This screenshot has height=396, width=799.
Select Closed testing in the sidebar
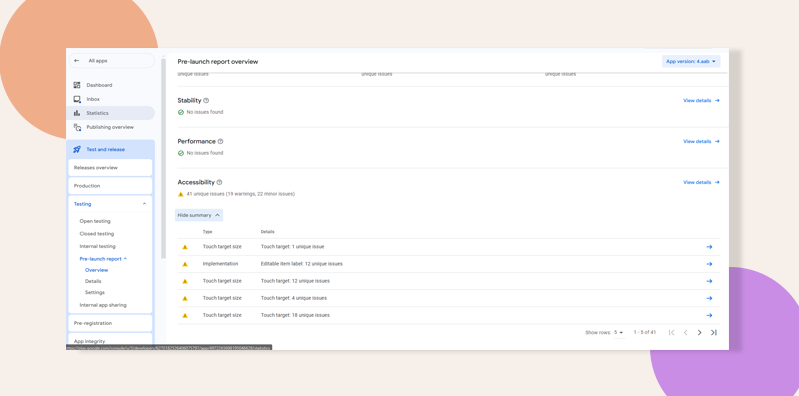[97, 234]
